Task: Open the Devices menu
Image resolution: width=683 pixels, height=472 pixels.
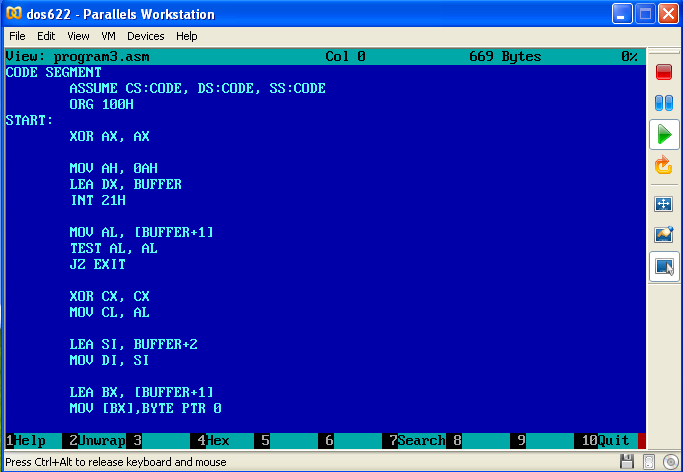Action: pyautogui.click(x=145, y=36)
